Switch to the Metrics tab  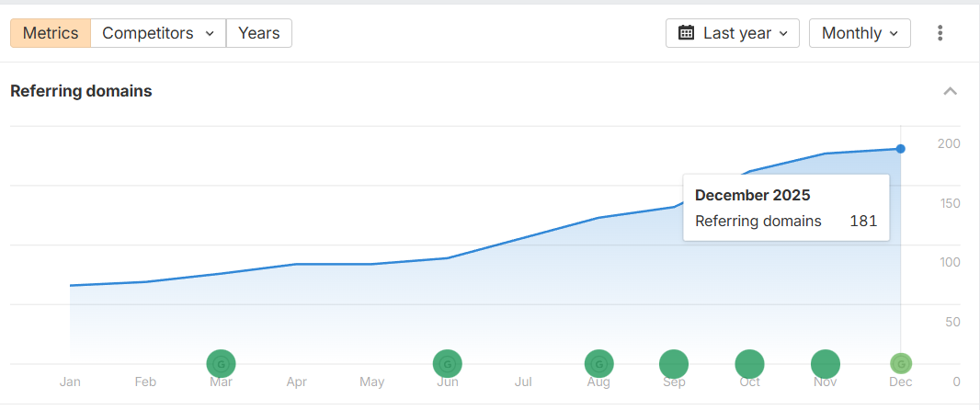tap(51, 33)
